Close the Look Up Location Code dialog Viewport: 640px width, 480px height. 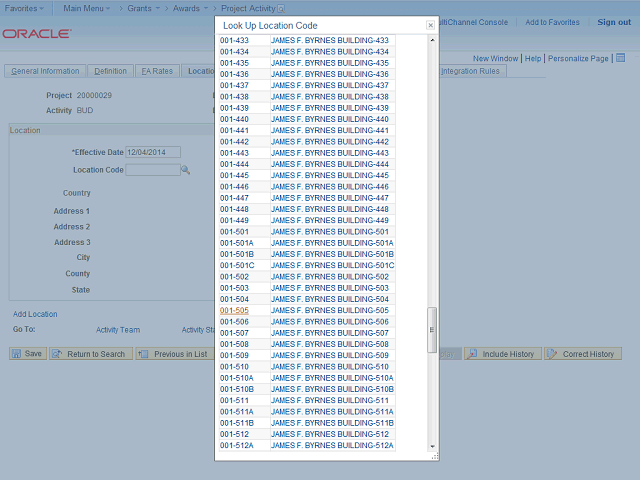[430, 25]
